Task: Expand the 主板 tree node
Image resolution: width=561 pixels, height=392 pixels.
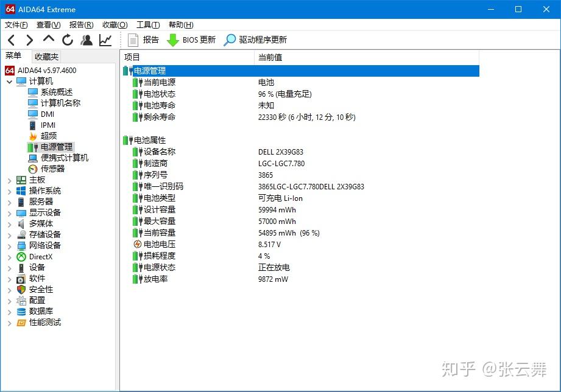Action: 9,180
